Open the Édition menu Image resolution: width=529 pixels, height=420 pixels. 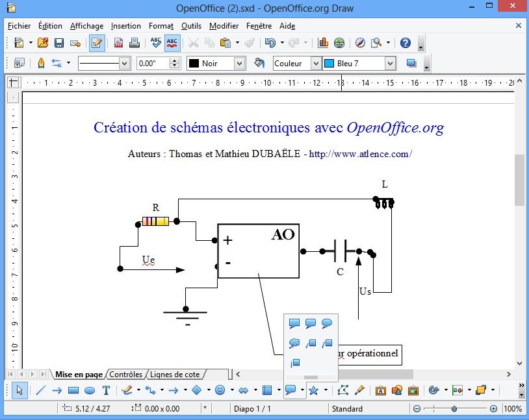click(50, 26)
